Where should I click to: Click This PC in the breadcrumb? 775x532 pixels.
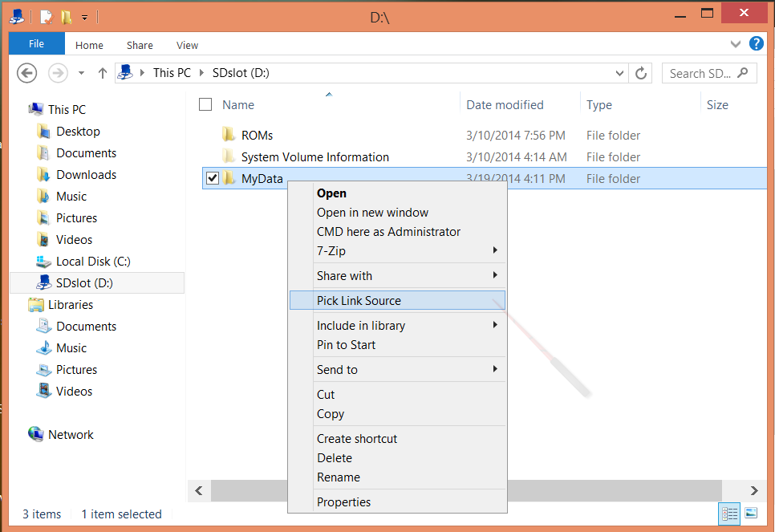(x=172, y=73)
